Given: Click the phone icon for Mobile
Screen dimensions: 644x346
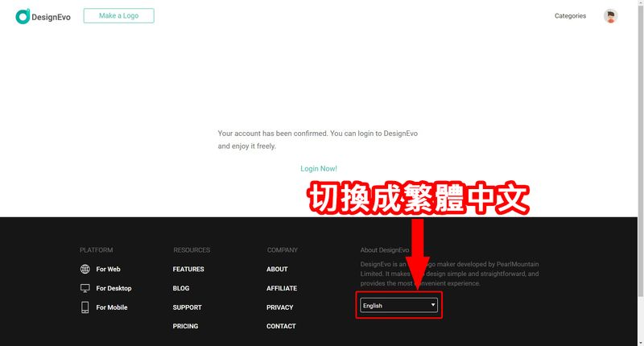Looking at the screenshot, I should (x=85, y=307).
